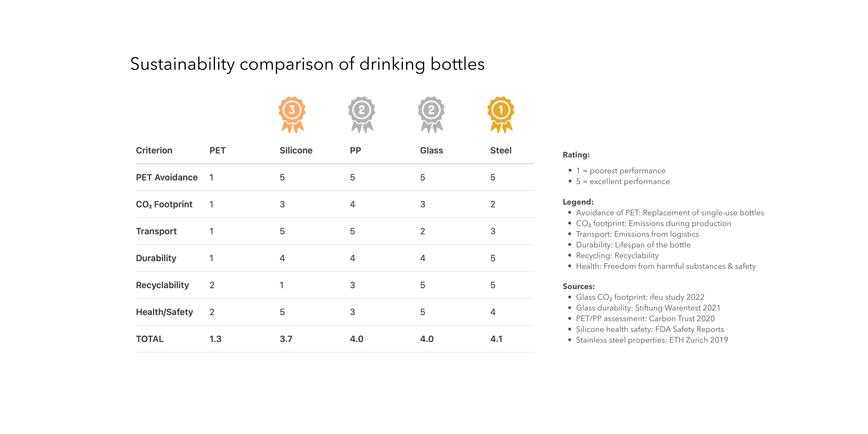Select the Steel column header
868x434 pixels.
501,150
